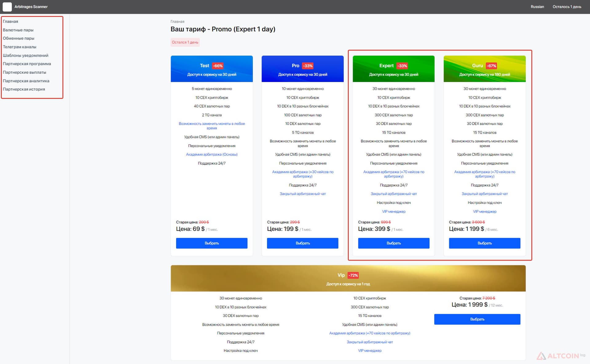The image size is (590, 364).
Task: Go to 'Партнерские выплаты' section
Action: coord(24,72)
